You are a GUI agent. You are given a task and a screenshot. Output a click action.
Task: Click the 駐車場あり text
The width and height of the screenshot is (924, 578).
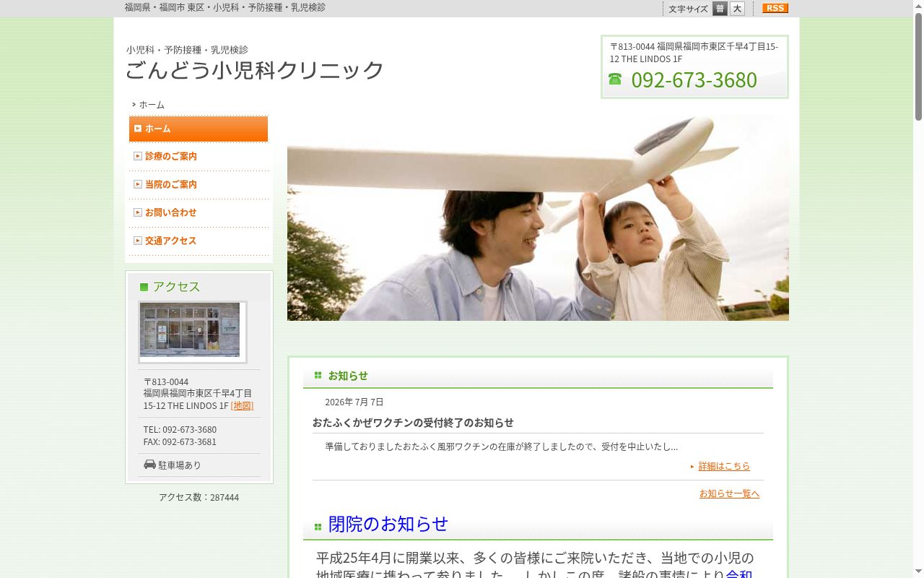180,465
